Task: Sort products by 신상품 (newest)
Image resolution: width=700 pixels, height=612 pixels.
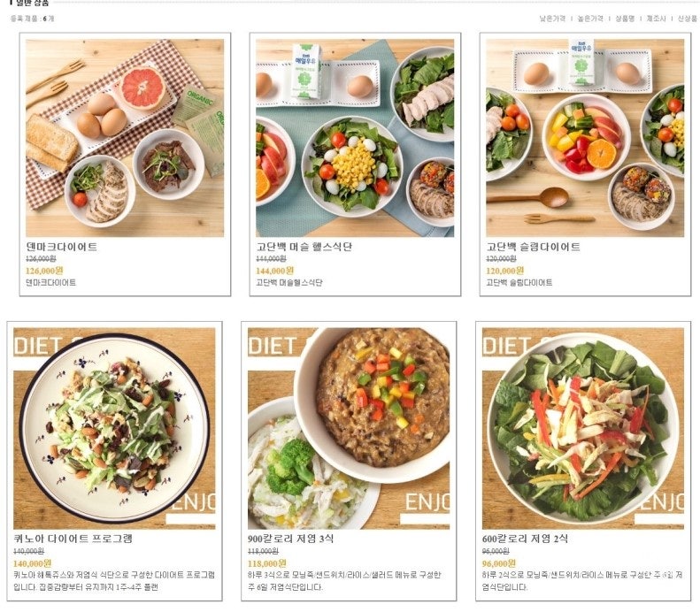Action: [687, 19]
